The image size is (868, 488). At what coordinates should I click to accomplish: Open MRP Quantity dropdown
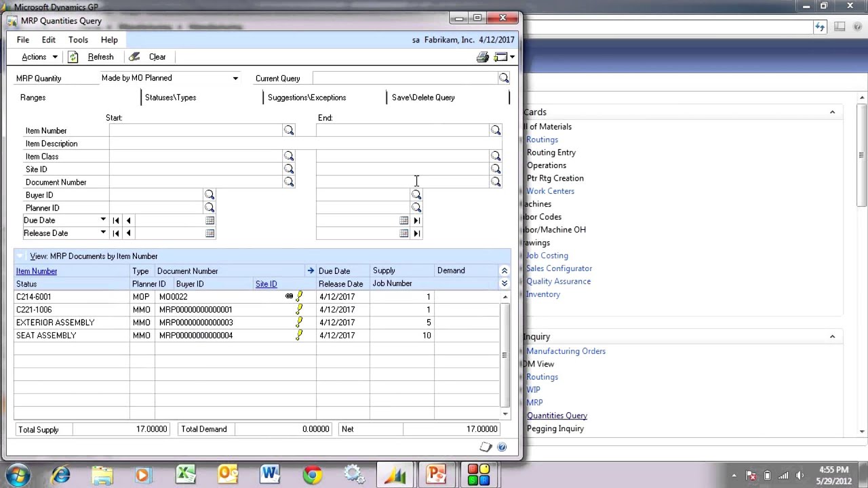click(x=235, y=79)
